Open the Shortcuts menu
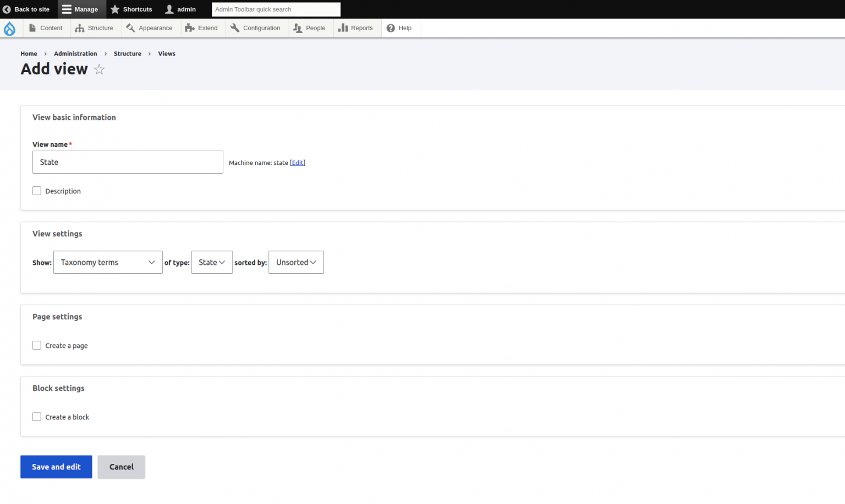This screenshot has width=845, height=504. (131, 9)
